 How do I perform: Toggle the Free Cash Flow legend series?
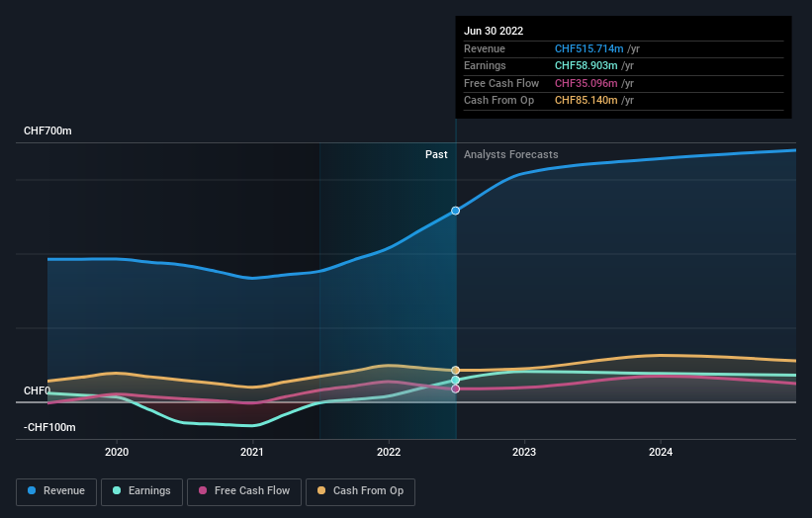click(244, 491)
